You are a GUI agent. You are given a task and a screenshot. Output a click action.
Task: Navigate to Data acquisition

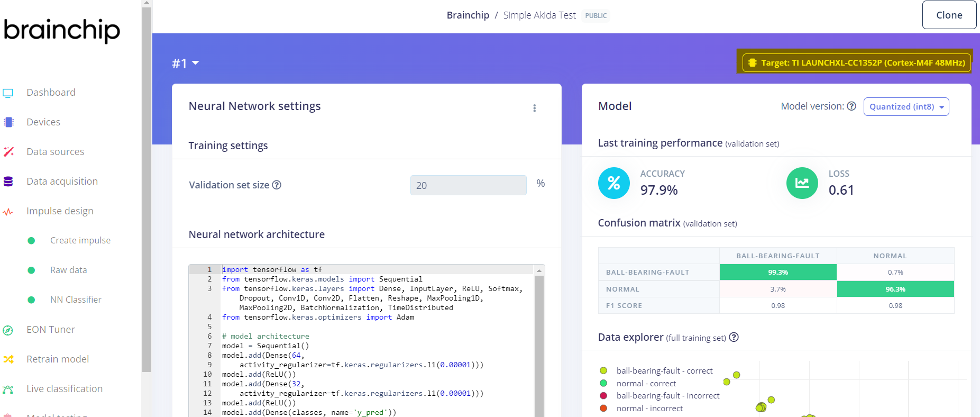(x=62, y=182)
